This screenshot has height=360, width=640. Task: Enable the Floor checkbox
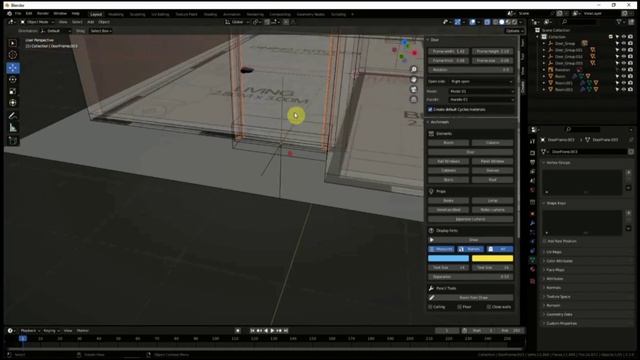coord(459,307)
